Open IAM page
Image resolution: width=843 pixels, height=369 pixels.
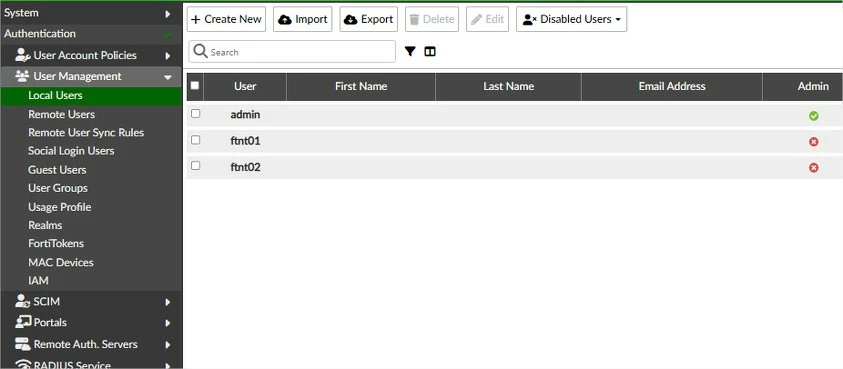point(38,280)
